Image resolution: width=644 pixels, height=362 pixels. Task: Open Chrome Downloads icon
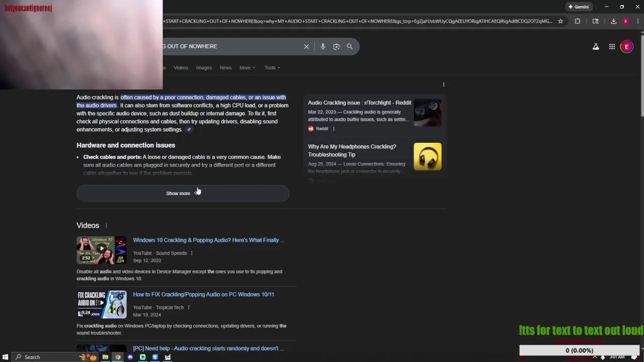pos(614,21)
